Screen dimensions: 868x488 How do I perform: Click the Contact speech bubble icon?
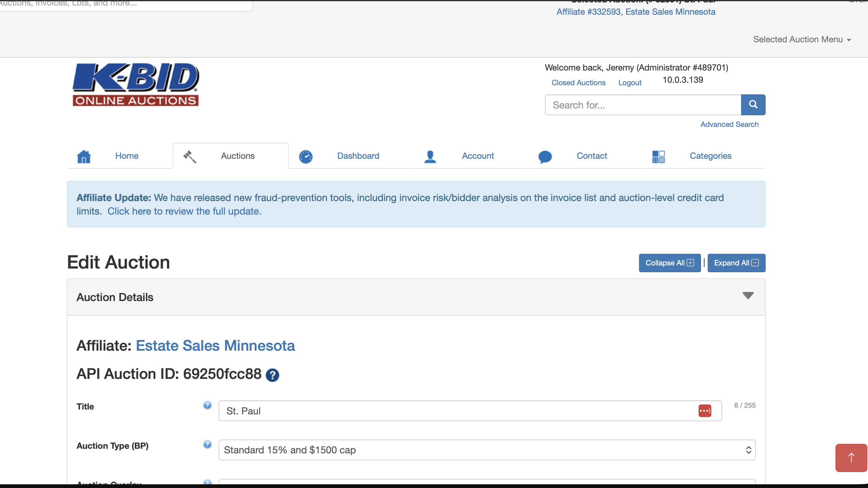(545, 157)
